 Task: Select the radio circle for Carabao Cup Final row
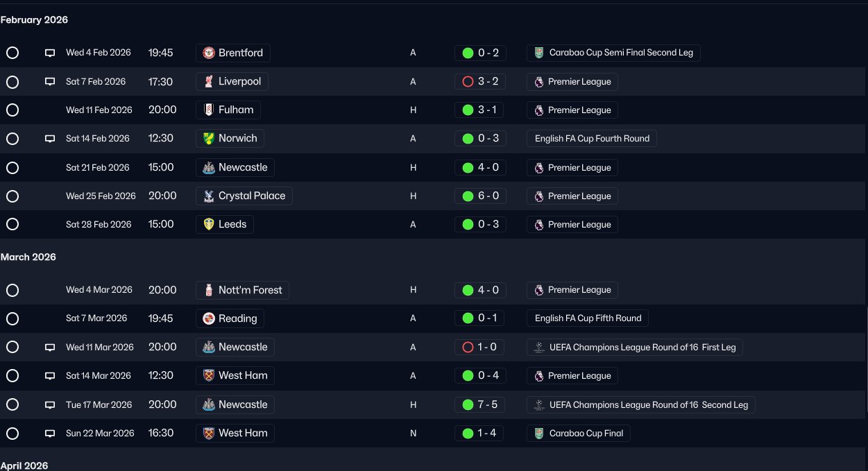[12, 433]
